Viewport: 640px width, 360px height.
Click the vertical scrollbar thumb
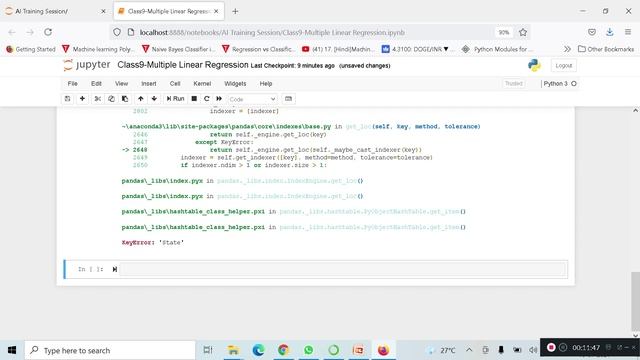[x=636, y=301]
